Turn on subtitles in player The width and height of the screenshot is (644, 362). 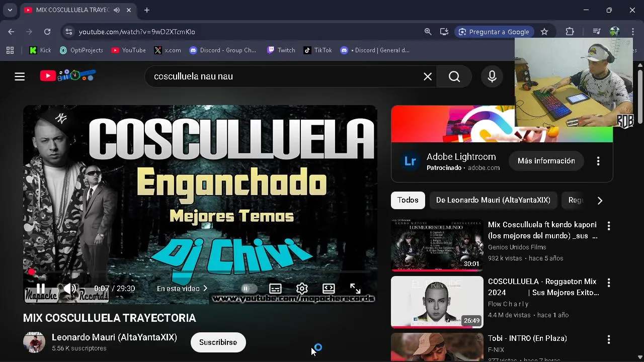click(x=275, y=289)
